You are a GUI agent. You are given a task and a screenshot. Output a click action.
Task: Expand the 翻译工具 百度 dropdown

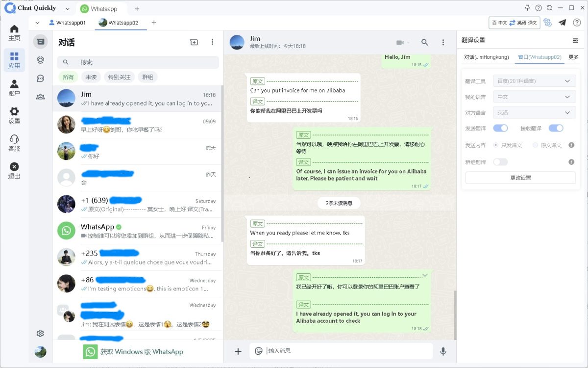point(535,81)
